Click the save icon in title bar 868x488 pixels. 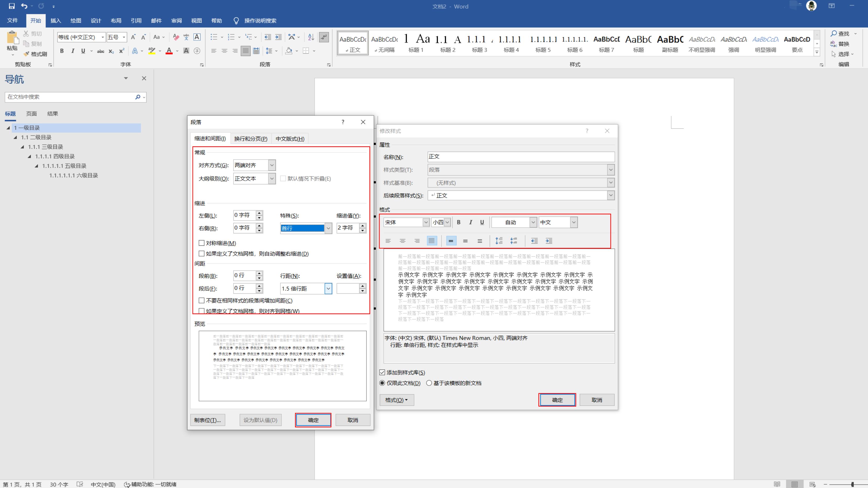point(12,6)
